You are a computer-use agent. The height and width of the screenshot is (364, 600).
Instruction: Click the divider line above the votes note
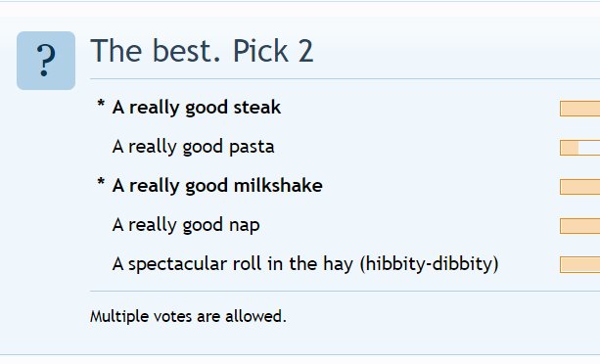(x=345, y=291)
